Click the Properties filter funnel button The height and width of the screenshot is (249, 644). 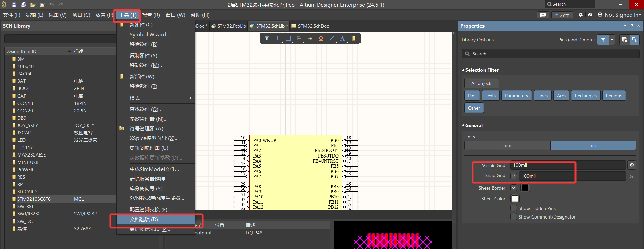(x=603, y=40)
